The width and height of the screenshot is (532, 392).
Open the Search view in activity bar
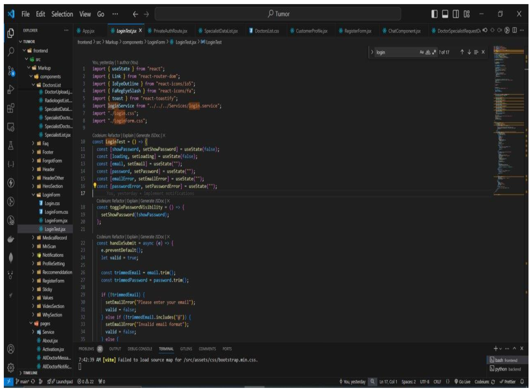click(x=11, y=51)
